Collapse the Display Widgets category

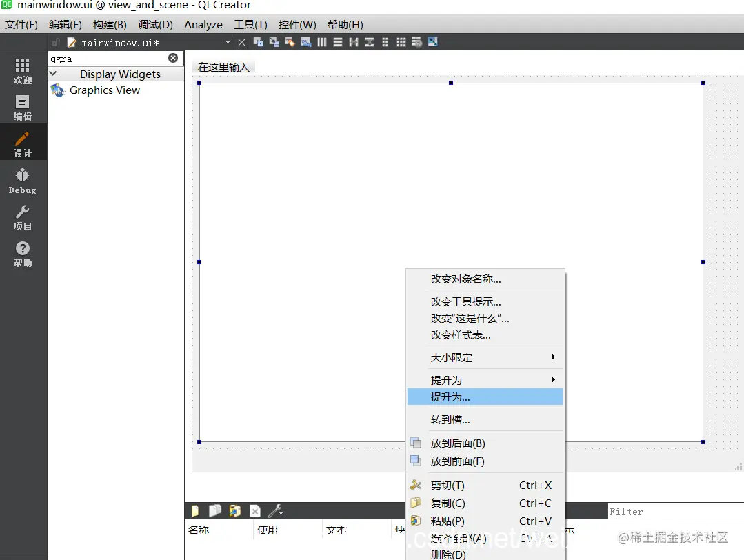53,74
